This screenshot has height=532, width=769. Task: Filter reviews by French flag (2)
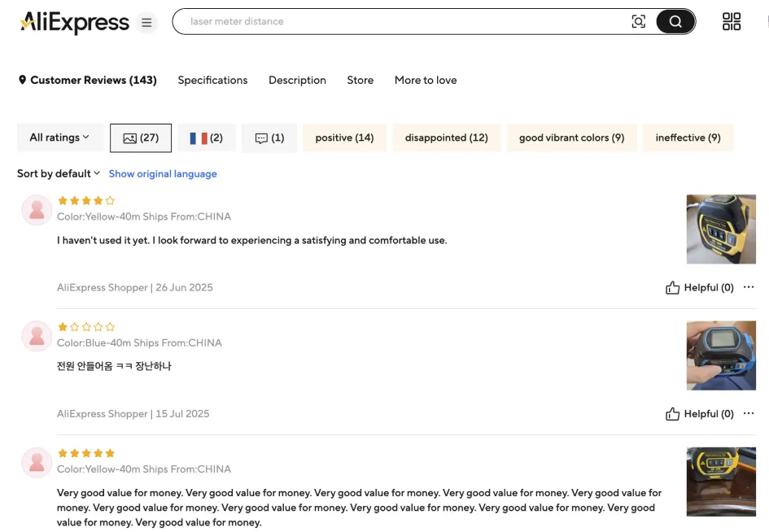[x=206, y=138]
